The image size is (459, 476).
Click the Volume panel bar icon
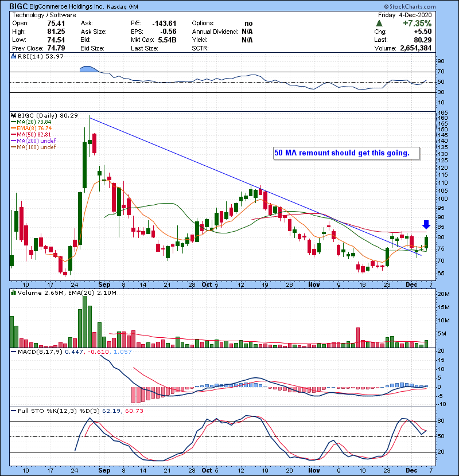(13, 292)
